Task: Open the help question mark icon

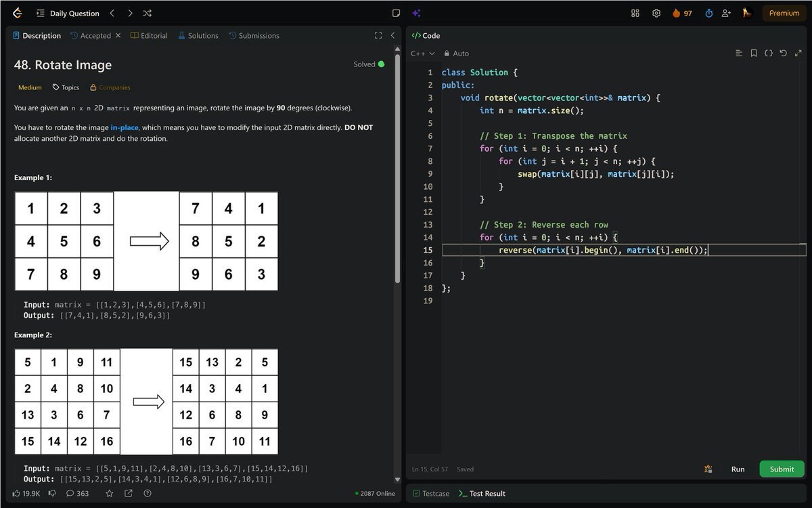Action: tap(148, 493)
